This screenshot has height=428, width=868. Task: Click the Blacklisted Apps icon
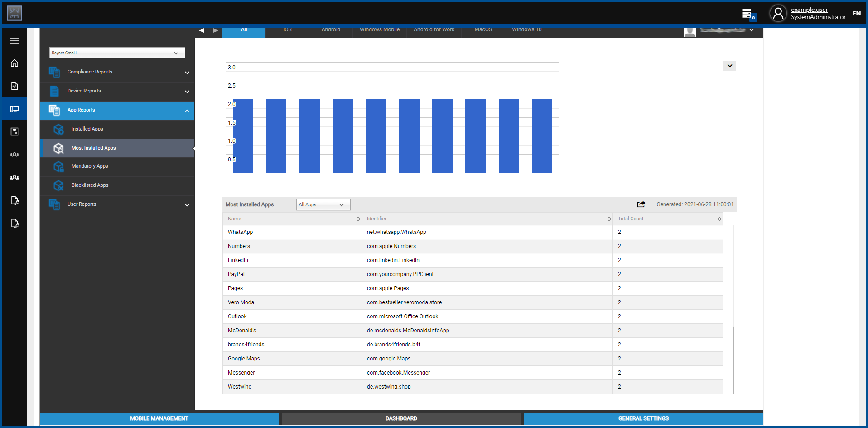point(58,185)
